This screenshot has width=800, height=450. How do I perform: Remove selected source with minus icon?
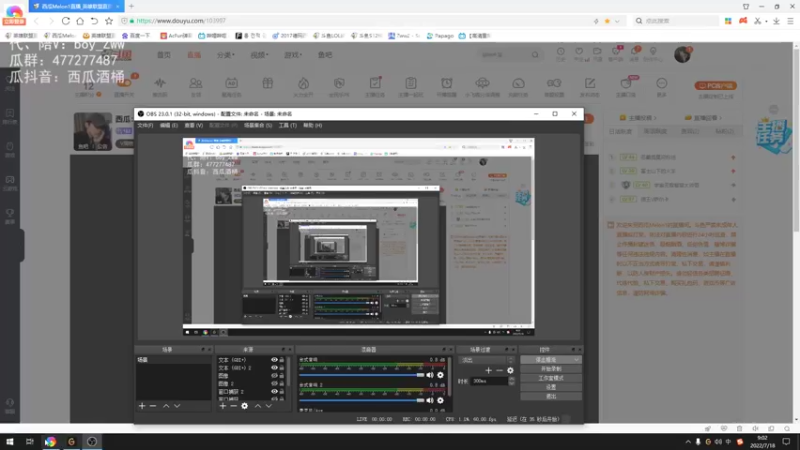coord(233,406)
